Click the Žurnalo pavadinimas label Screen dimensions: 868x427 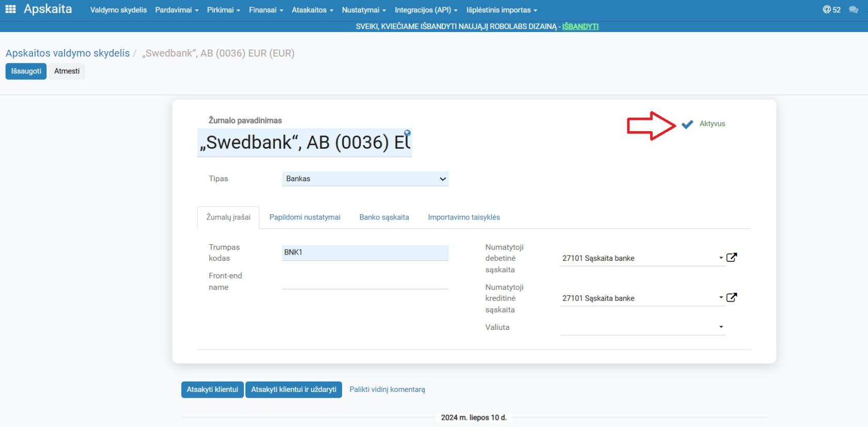[x=245, y=120]
